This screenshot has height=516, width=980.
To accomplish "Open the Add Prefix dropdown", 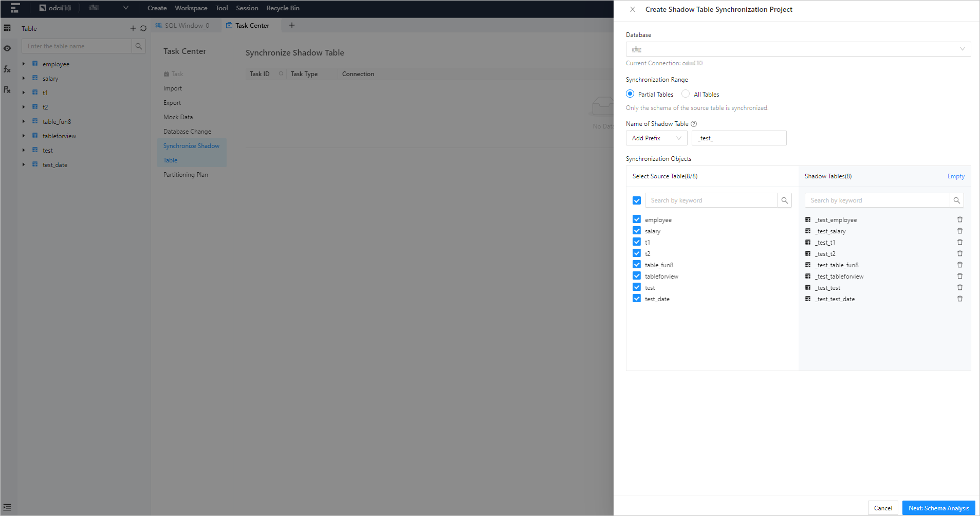I will pyautogui.click(x=656, y=138).
